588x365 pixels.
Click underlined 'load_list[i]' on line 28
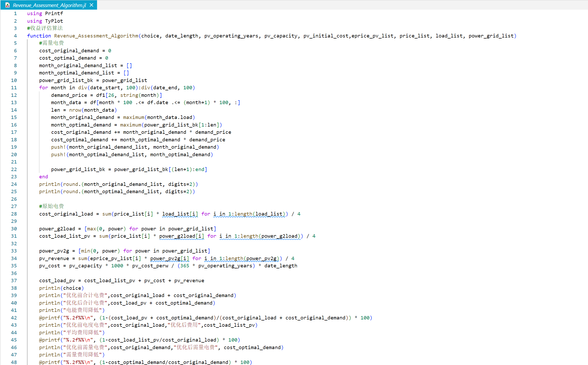click(180, 214)
